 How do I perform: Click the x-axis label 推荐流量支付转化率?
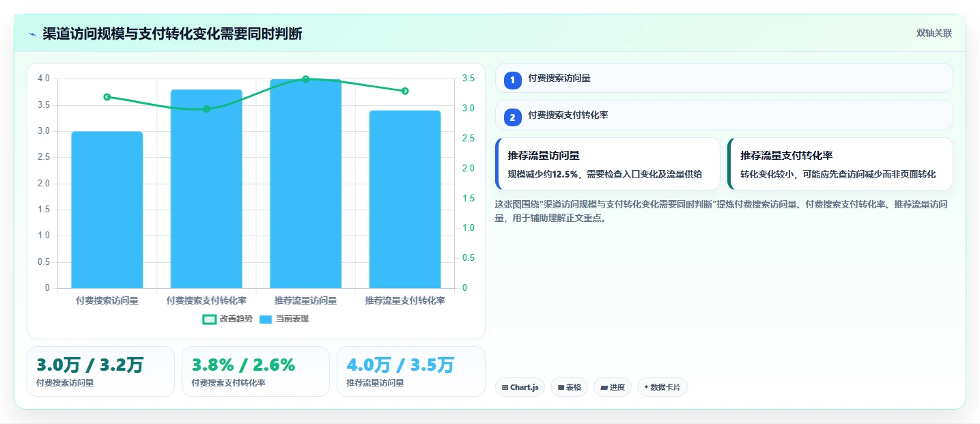[405, 300]
